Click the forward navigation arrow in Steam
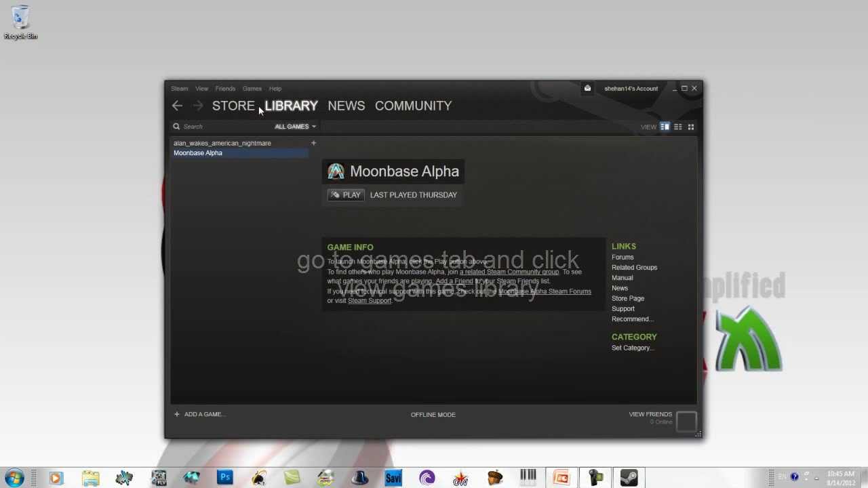This screenshot has width=868, height=488. (197, 106)
